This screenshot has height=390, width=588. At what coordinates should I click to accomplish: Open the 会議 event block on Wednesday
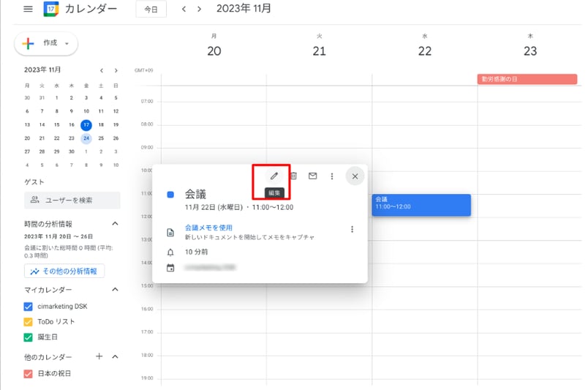(x=421, y=205)
